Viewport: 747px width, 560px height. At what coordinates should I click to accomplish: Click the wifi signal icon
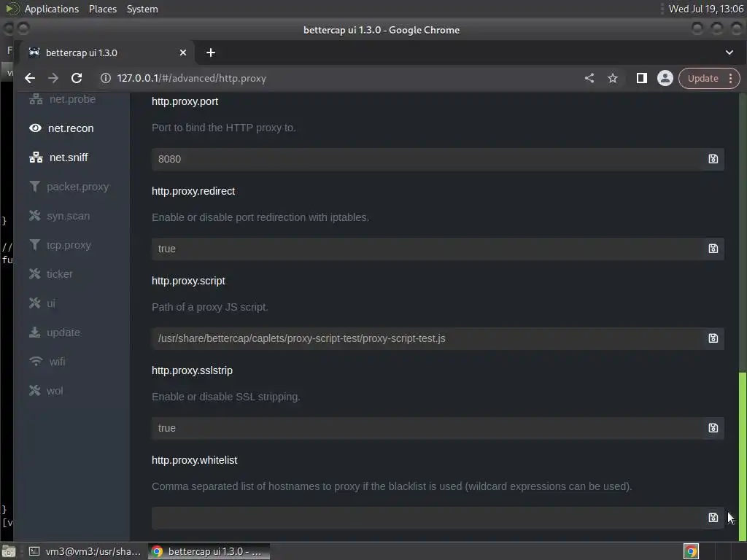(36, 361)
